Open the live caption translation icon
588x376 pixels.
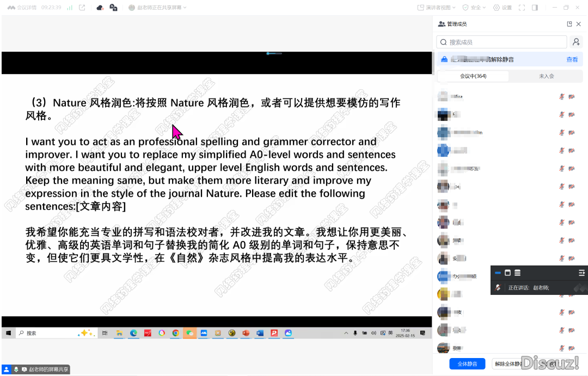pyautogui.click(x=113, y=8)
